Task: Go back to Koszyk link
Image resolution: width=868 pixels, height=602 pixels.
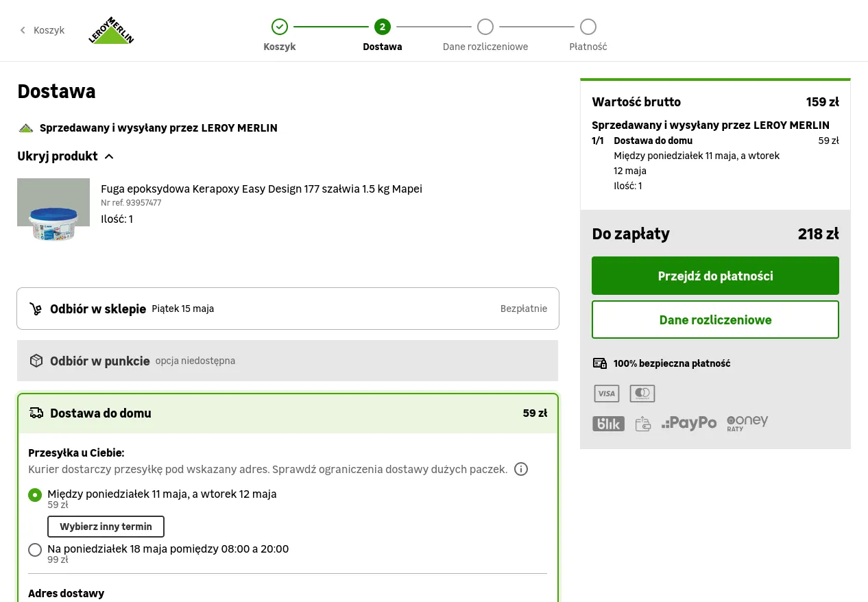Action: point(42,30)
